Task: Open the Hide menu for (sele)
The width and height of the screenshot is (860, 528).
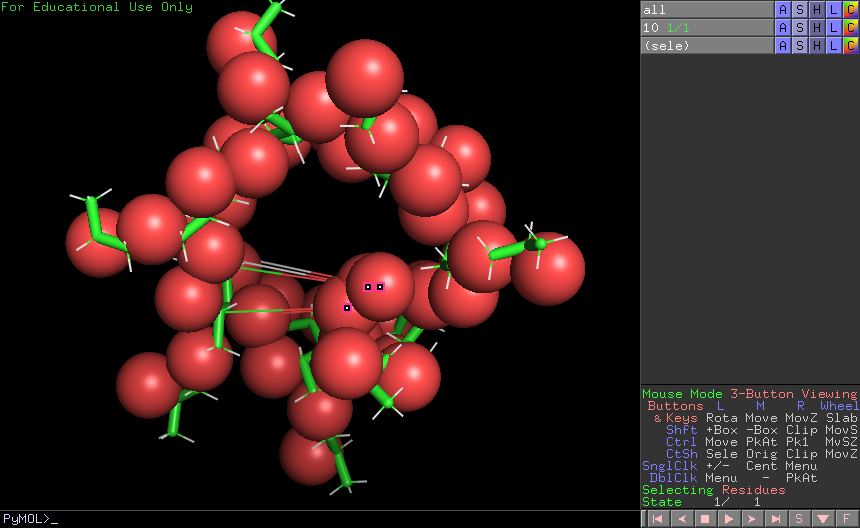Action: point(817,45)
